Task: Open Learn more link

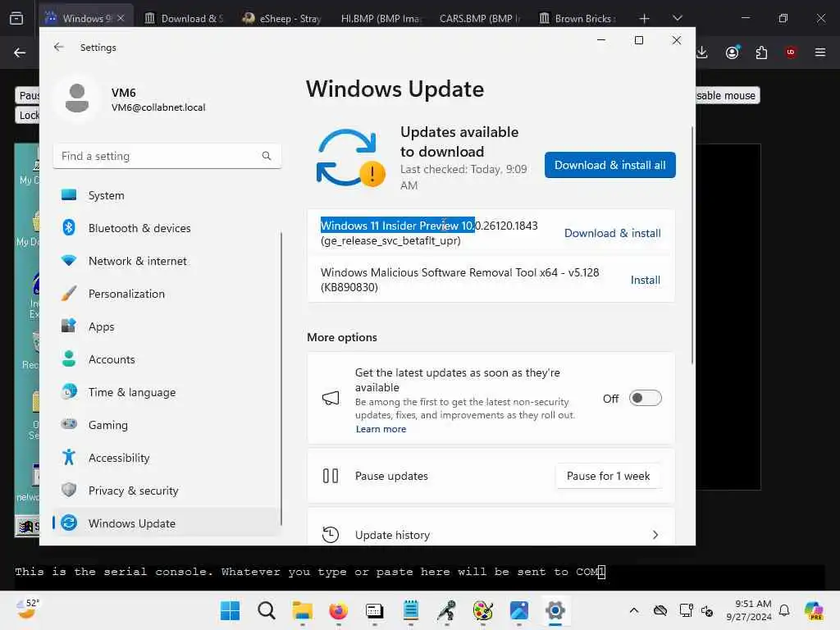Action: pyautogui.click(x=381, y=429)
